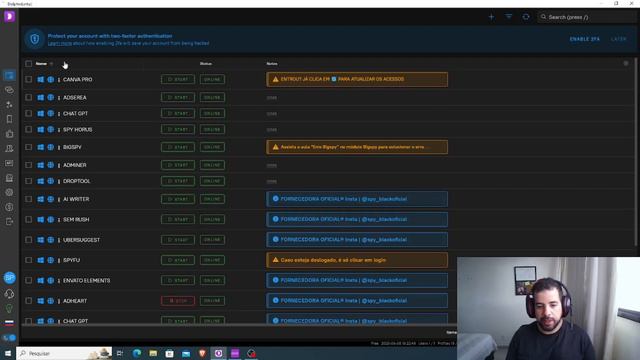Open the lightbulb tips icon in sidebar

point(9,308)
